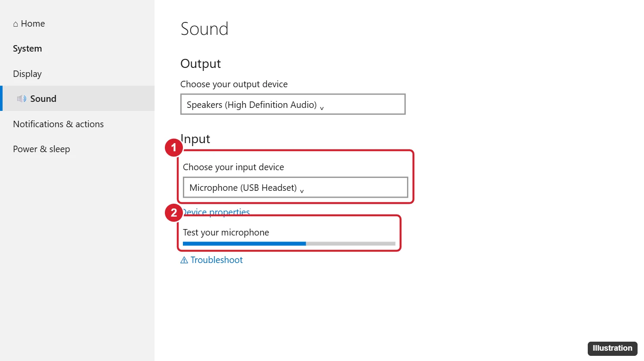Go to Home in sidebar
The image size is (644, 361).
(29, 24)
